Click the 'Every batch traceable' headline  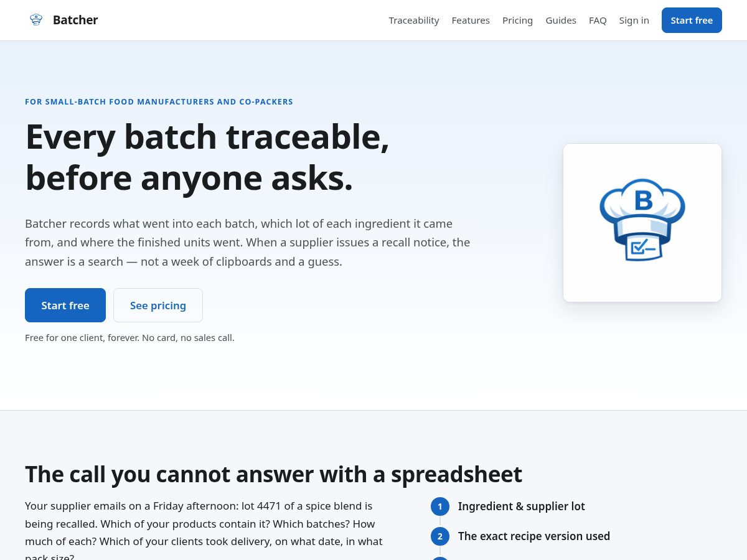coord(207,157)
